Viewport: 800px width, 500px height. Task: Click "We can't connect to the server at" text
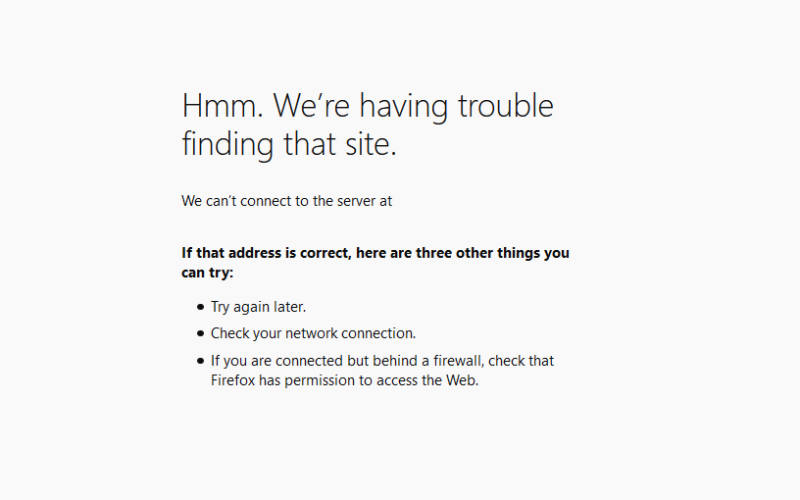(x=287, y=201)
